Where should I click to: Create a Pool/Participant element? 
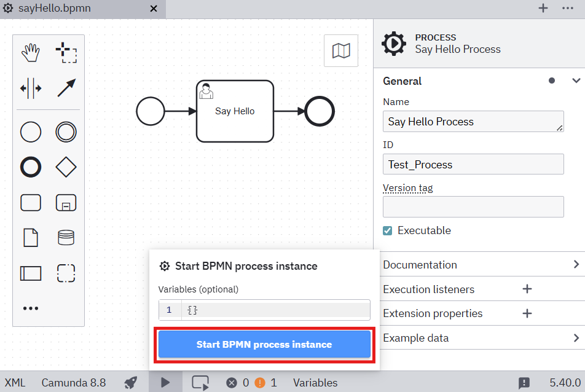tap(31, 273)
